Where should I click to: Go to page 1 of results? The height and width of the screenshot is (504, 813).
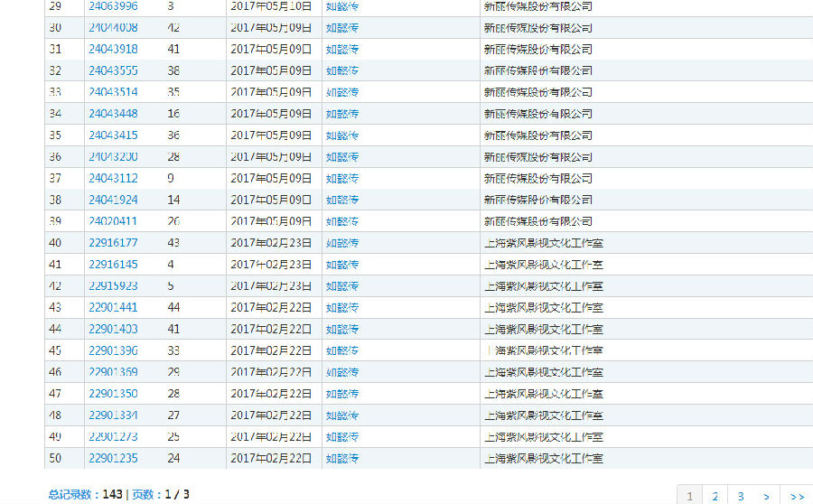click(689, 496)
